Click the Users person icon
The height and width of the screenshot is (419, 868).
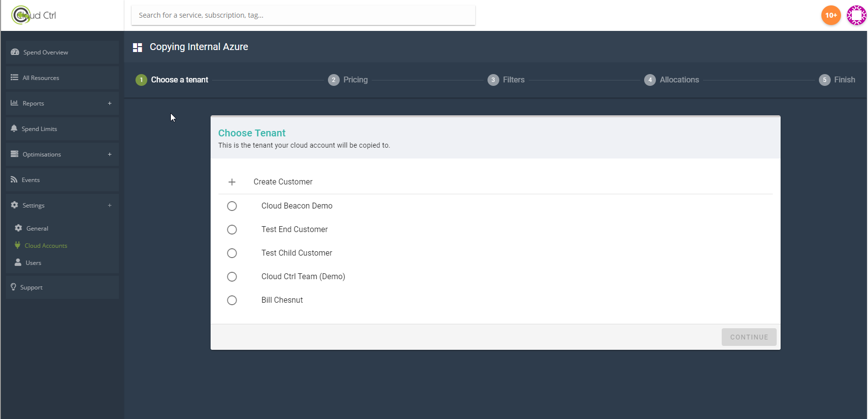(x=18, y=262)
